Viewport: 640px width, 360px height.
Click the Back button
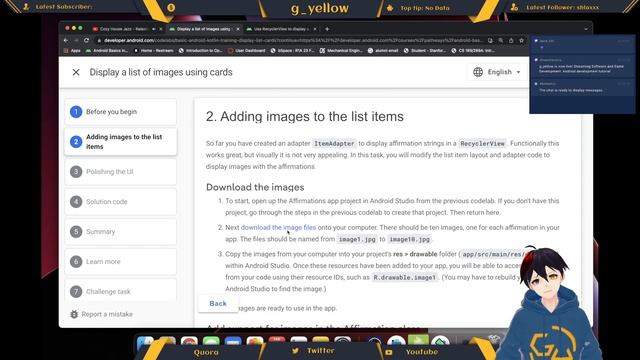[218, 304]
